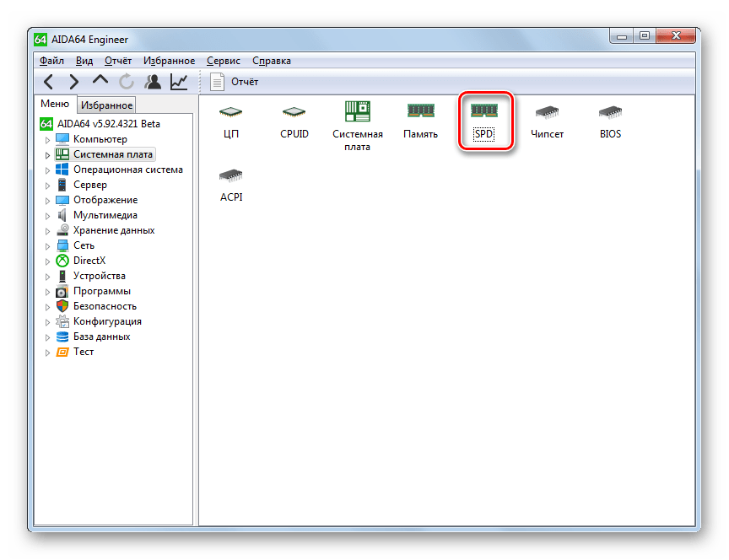Select Безопасность in the sidebar tree

tap(104, 306)
